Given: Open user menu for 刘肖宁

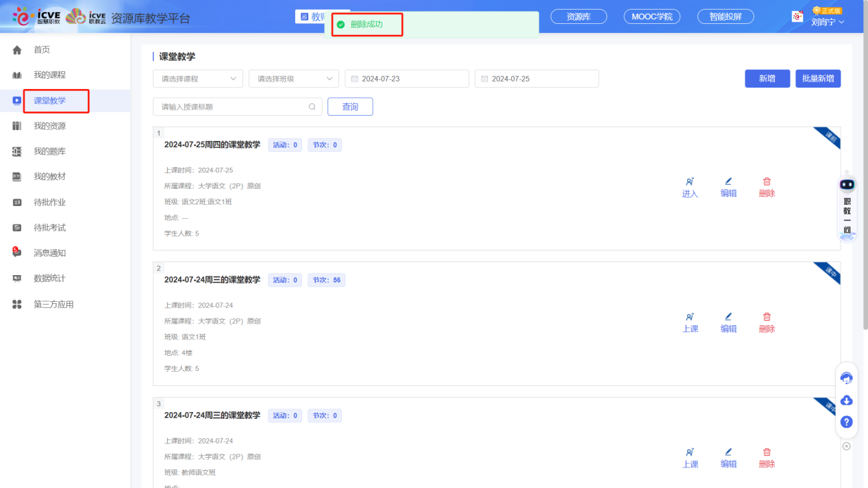Looking at the screenshot, I should (x=827, y=22).
